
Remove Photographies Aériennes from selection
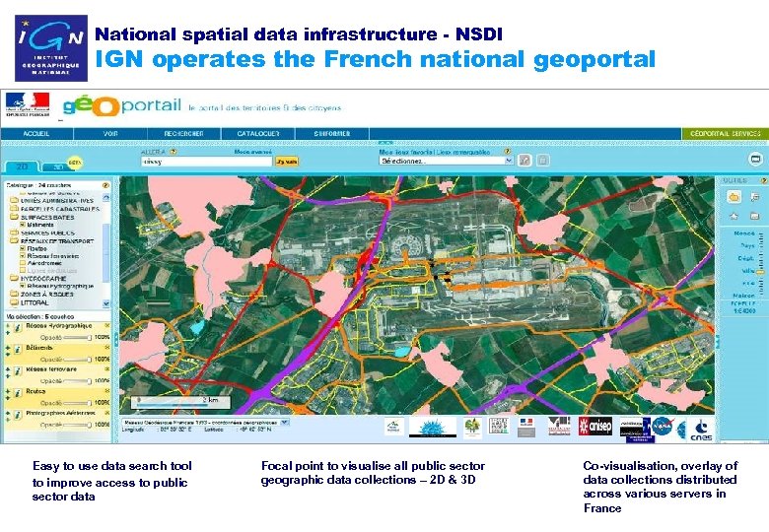(x=106, y=413)
